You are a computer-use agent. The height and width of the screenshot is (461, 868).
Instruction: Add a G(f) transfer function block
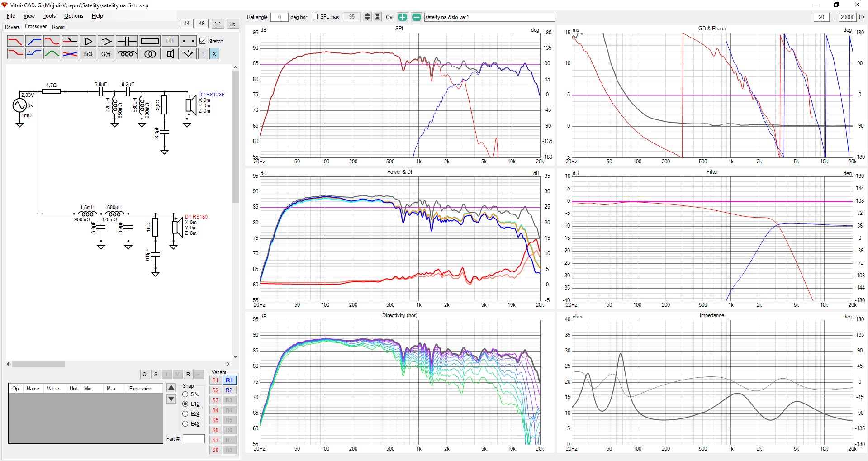pos(106,54)
